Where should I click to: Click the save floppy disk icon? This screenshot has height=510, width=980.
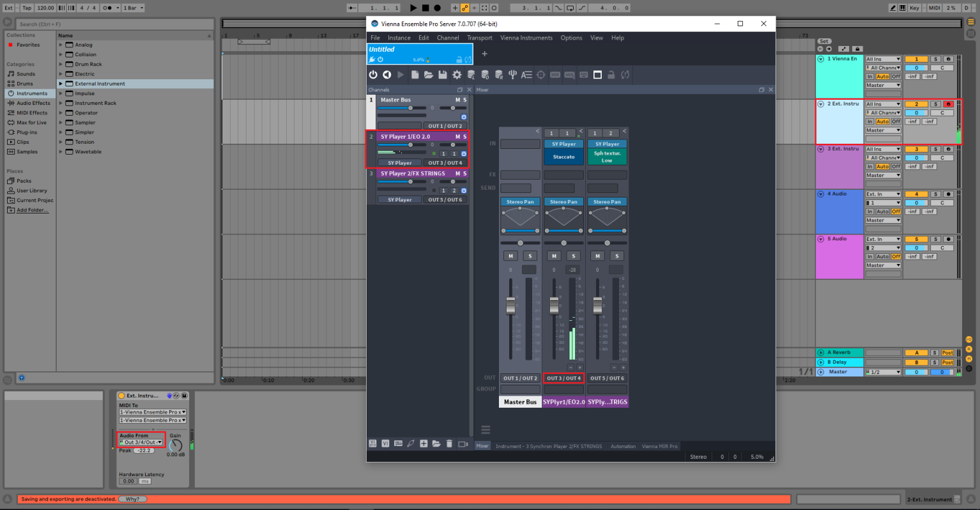click(442, 75)
